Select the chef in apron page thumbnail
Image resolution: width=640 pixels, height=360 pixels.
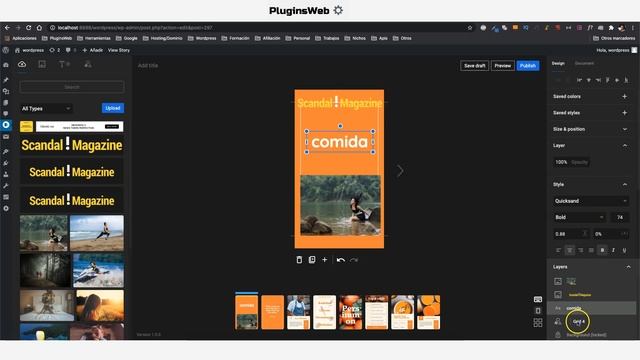coord(298,312)
